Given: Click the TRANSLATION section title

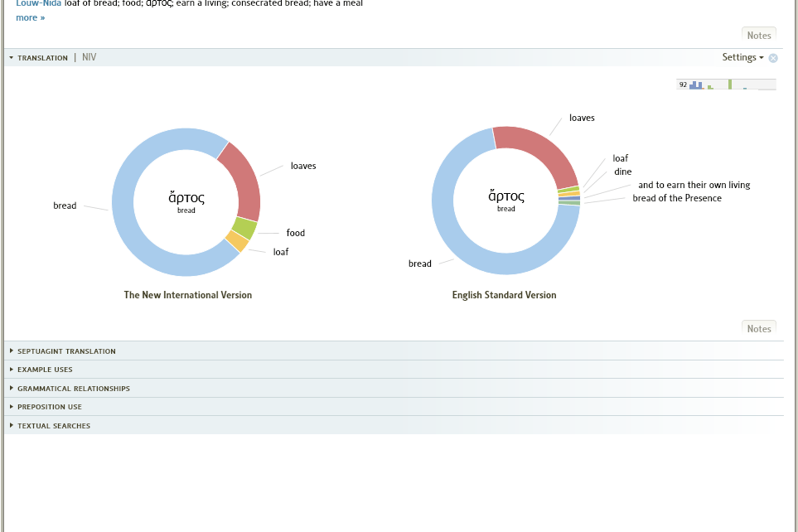Looking at the screenshot, I should 43,58.
